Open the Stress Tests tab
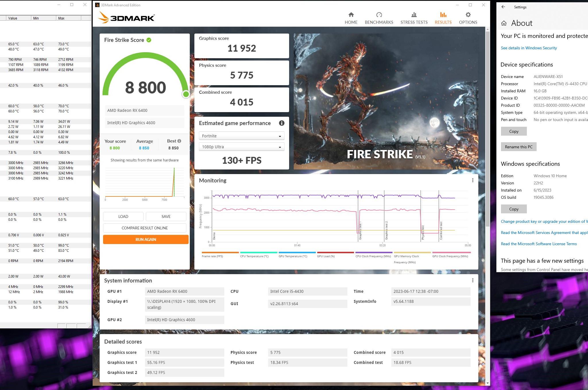The width and height of the screenshot is (588, 390). pos(414,18)
